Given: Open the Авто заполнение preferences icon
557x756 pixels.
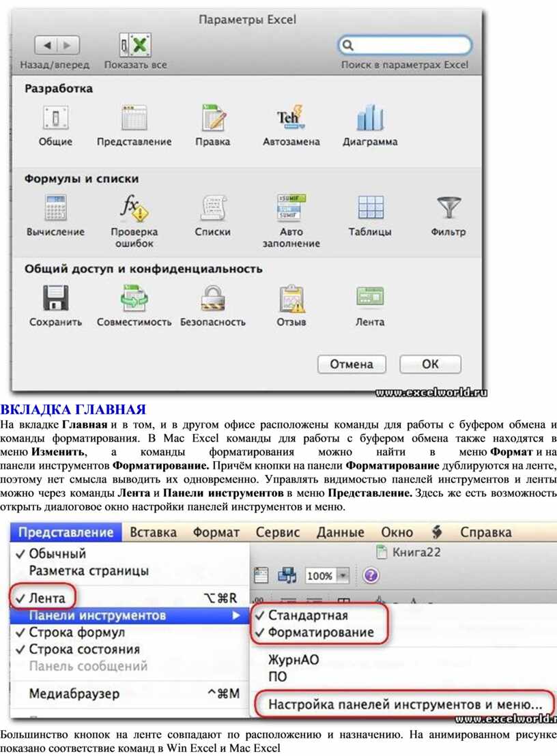Looking at the screenshot, I should click(x=291, y=208).
